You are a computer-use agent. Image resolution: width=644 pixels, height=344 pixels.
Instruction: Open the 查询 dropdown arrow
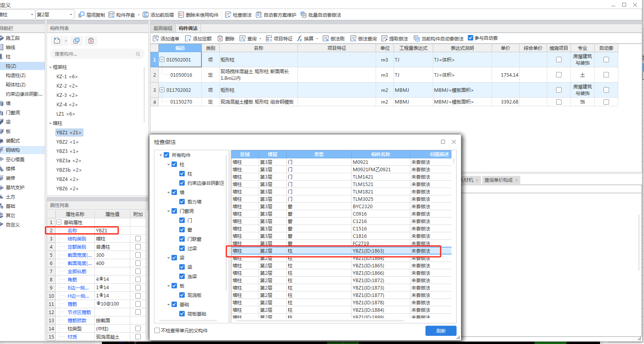click(260, 39)
